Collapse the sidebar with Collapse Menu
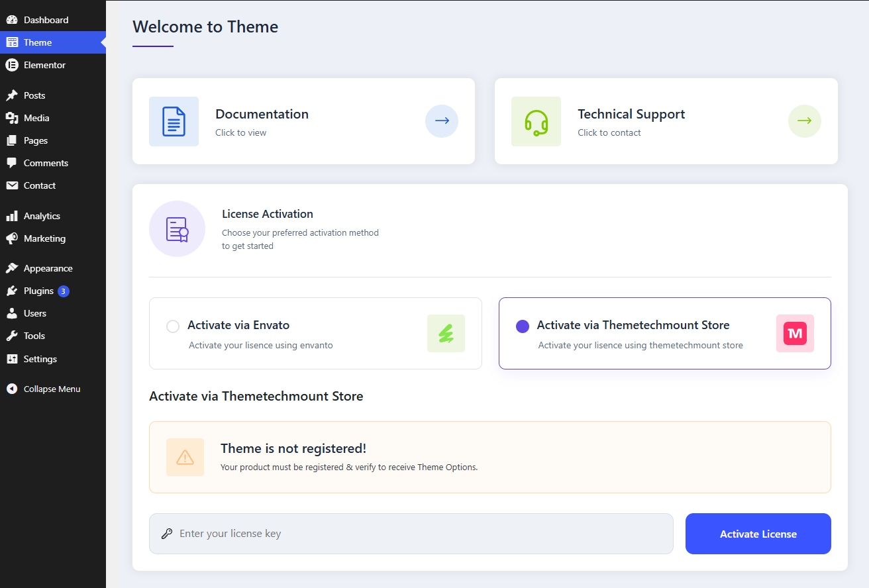The height and width of the screenshot is (588, 869). [x=53, y=389]
